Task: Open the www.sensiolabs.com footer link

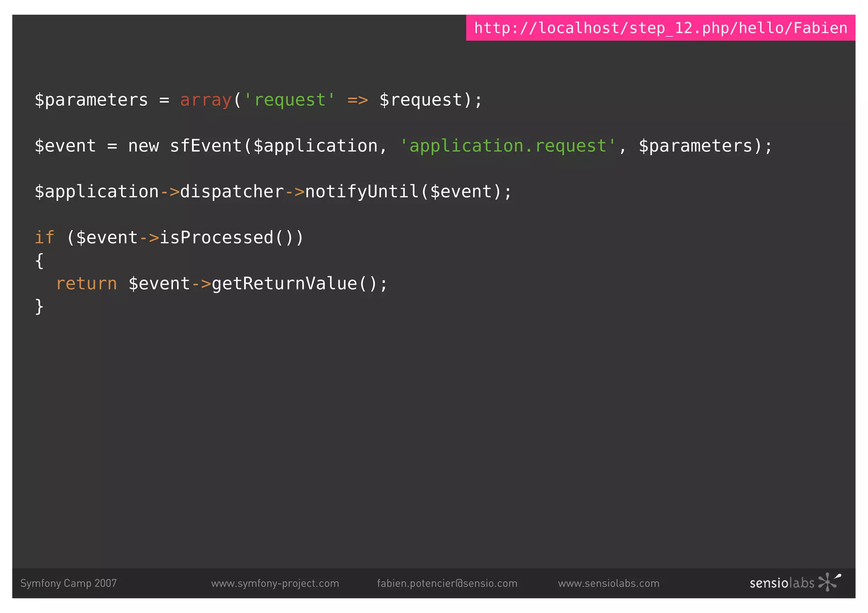Action: pos(609,583)
